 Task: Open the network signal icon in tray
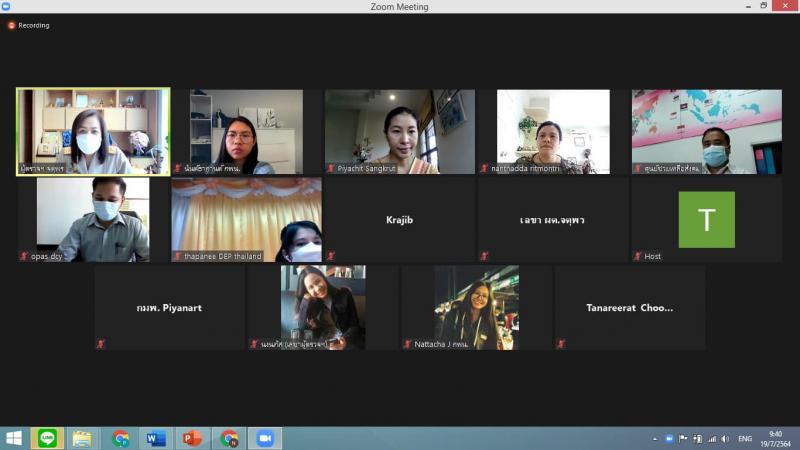[x=712, y=439]
